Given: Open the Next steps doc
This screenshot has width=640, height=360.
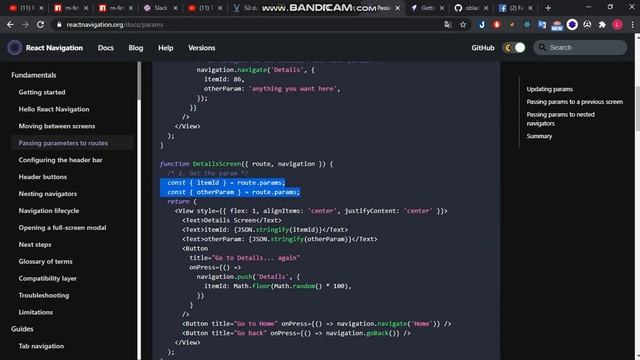Looking at the screenshot, I should point(35,244).
